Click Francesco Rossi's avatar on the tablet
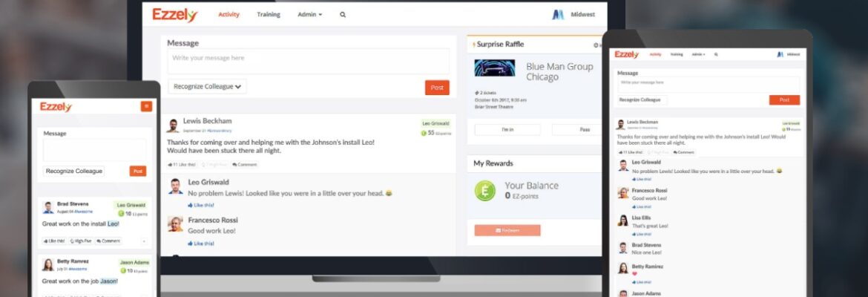This screenshot has height=297, width=868. [622, 192]
